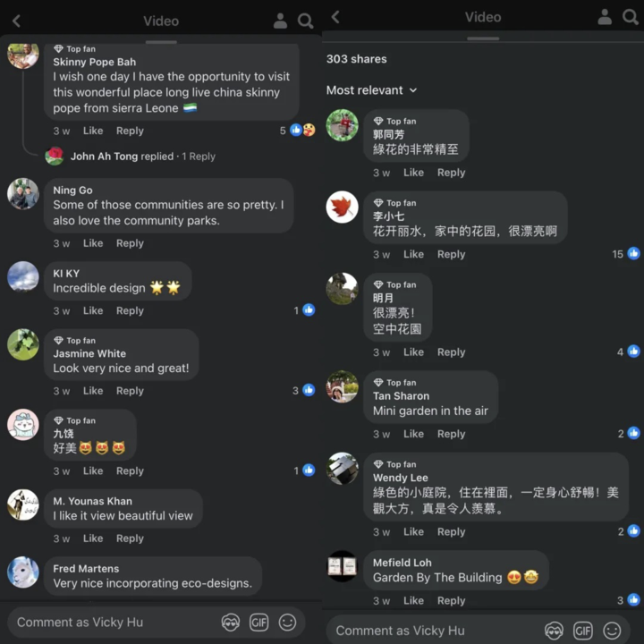Image resolution: width=644 pixels, height=644 pixels.
Task: Tap the back arrow in the left panel
Action: coord(16,21)
